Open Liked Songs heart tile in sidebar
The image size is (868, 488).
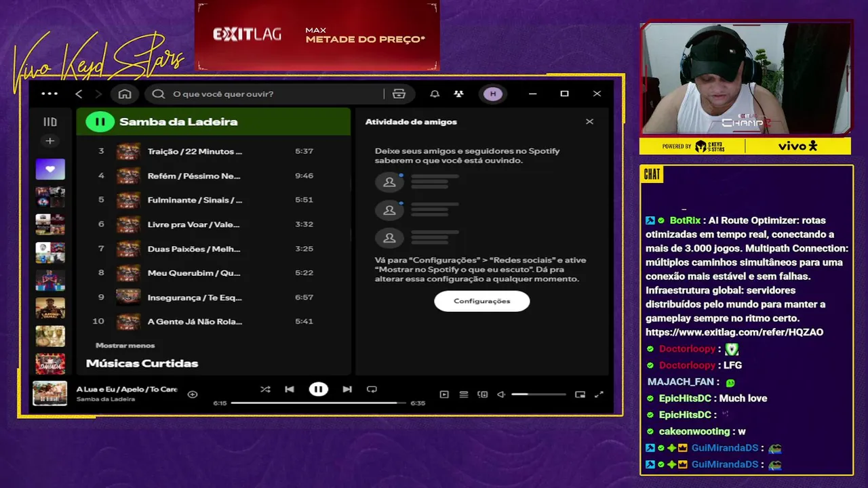[50, 169]
